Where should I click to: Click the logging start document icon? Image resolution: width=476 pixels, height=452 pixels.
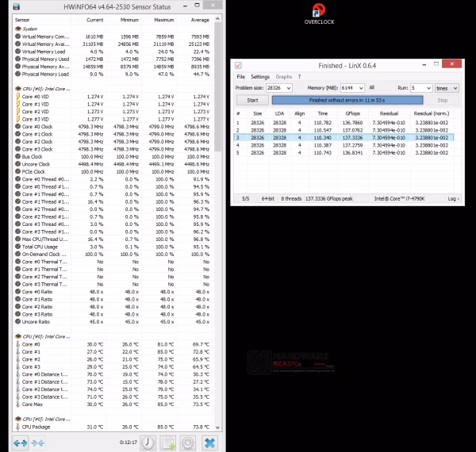point(168,443)
